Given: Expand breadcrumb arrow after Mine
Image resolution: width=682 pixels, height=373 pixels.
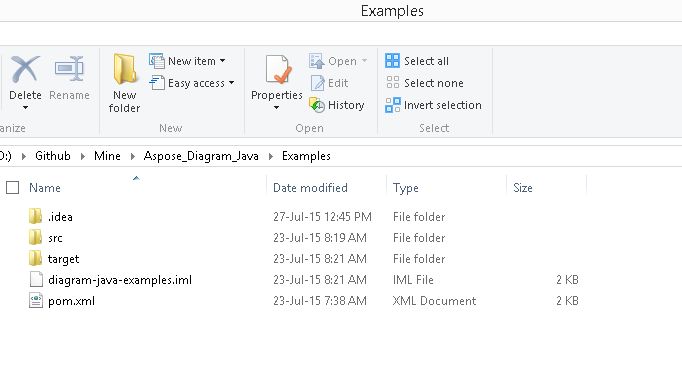Looking at the screenshot, I should [x=133, y=156].
